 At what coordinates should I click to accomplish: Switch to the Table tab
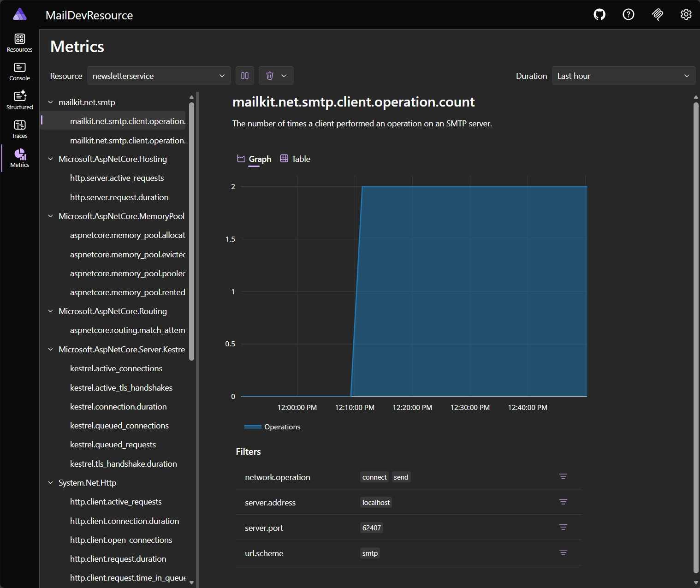click(300, 159)
